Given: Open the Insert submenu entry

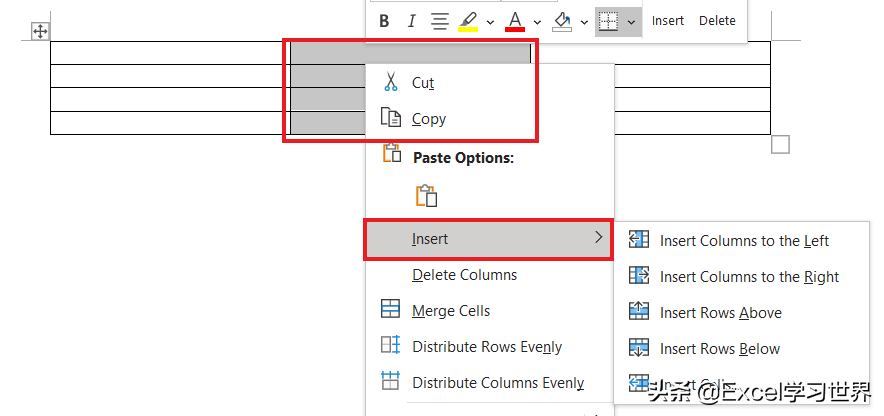Looking at the screenshot, I should click(488, 240).
